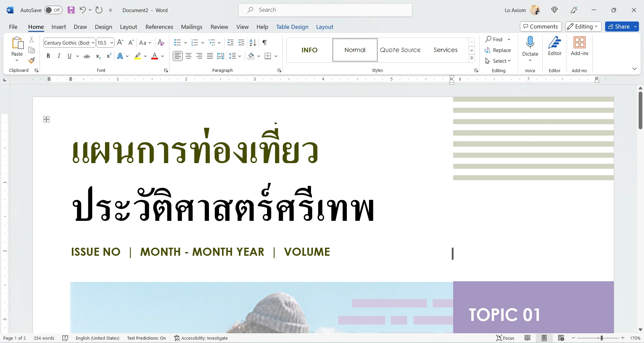Toggle Underline formatting

[69, 56]
